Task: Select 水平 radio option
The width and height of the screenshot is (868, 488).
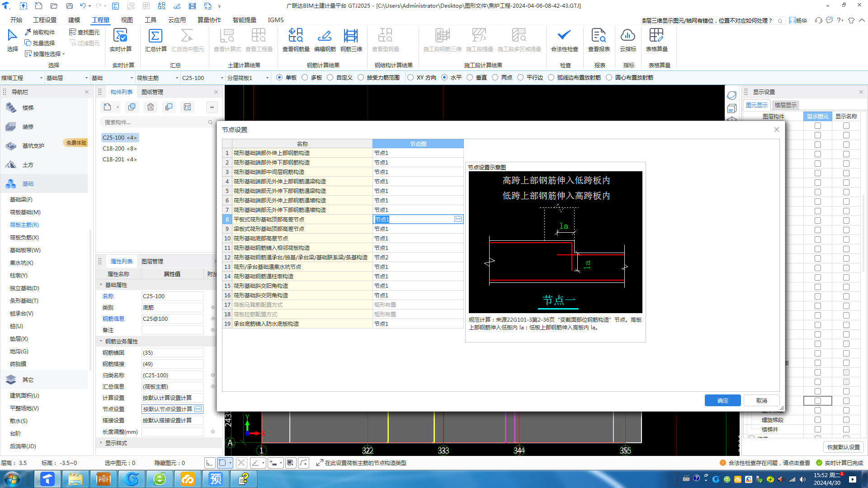Action: click(444, 78)
